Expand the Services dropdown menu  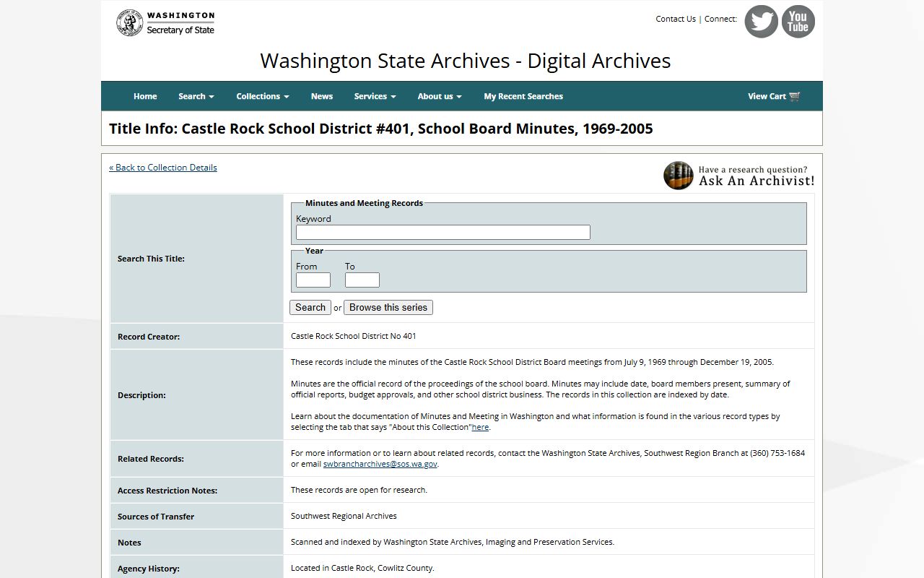[x=375, y=96]
